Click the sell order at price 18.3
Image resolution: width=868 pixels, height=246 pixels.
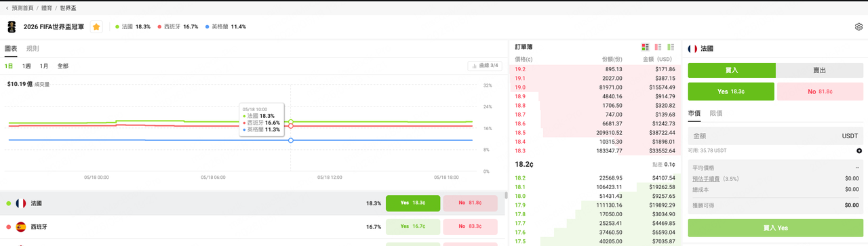595,150
